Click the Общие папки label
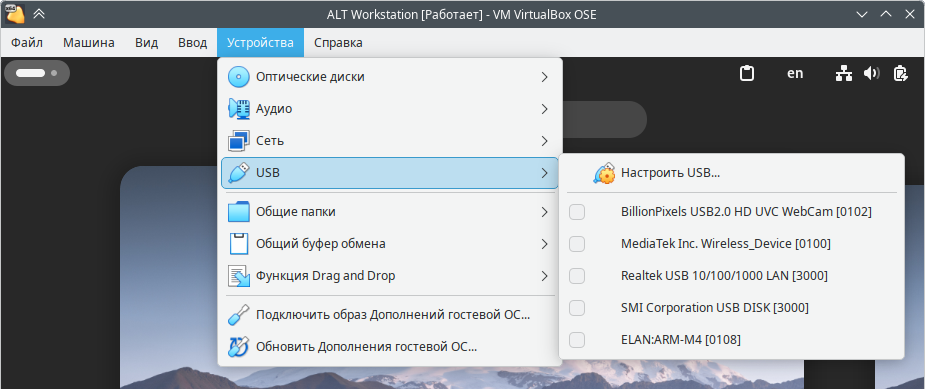925x389 pixels. click(296, 211)
